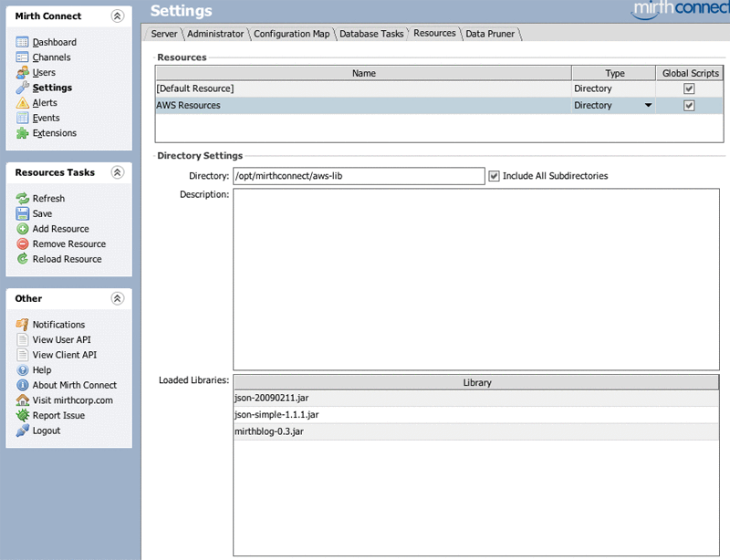
Task: Go to Channels link
Action: click(x=52, y=57)
